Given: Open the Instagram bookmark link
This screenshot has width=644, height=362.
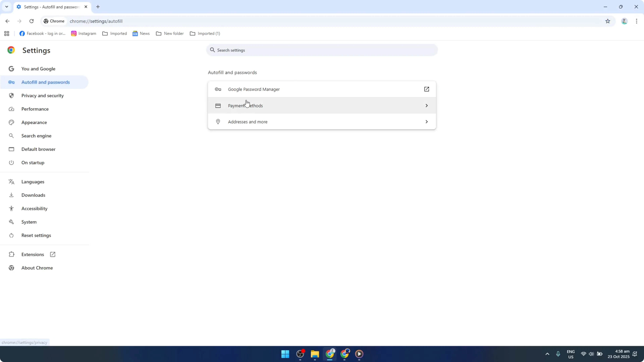Looking at the screenshot, I should [x=83, y=33].
